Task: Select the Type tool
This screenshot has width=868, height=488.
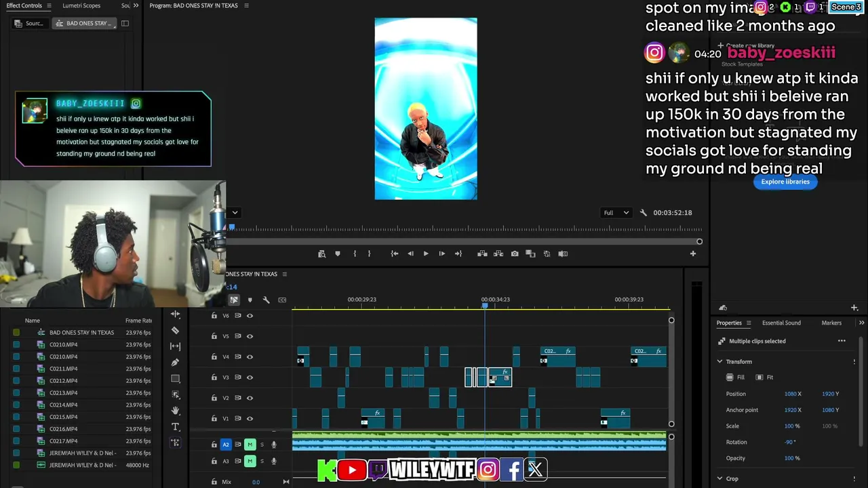Action: (x=176, y=427)
